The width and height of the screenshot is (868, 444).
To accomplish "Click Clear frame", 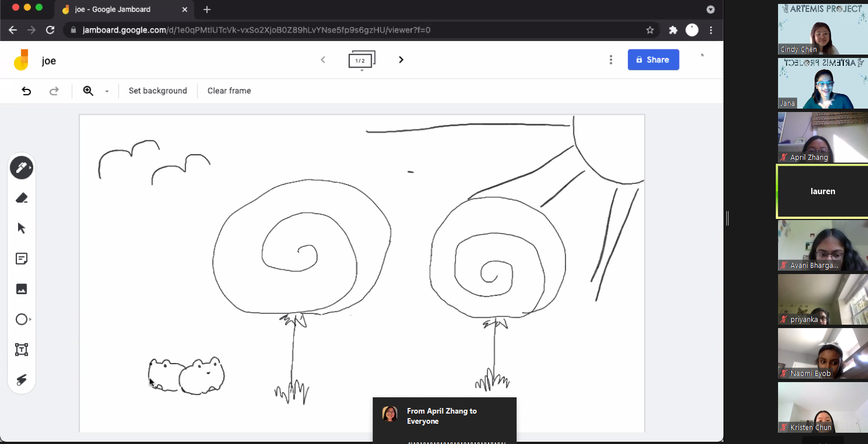I will (229, 91).
